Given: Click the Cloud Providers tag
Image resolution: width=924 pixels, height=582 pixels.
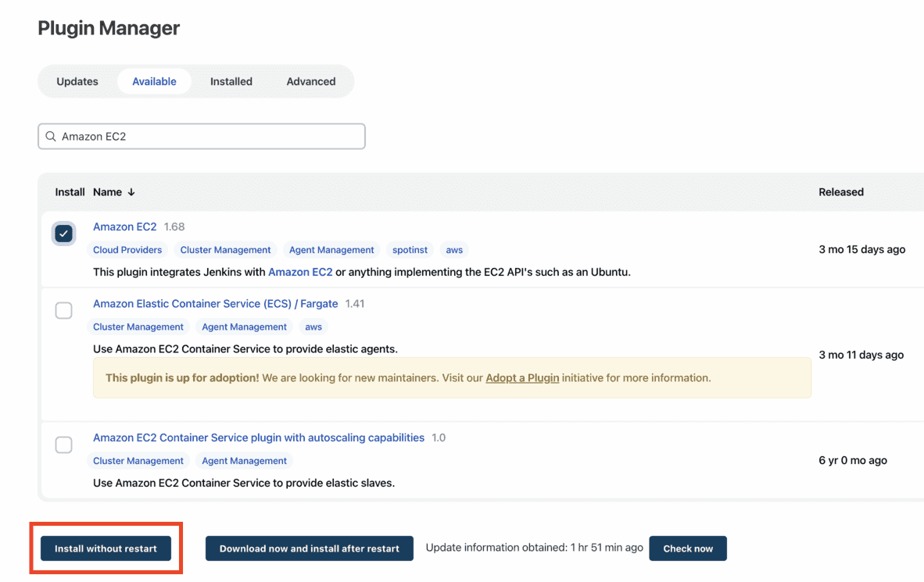Looking at the screenshot, I should pyautogui.click(x=127, y=249).
